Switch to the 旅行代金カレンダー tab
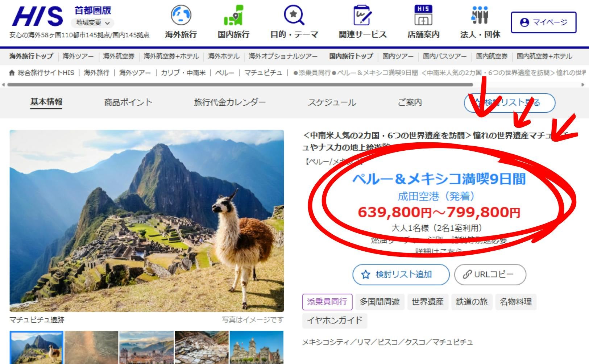589x364 pixels. pos(230,102)
